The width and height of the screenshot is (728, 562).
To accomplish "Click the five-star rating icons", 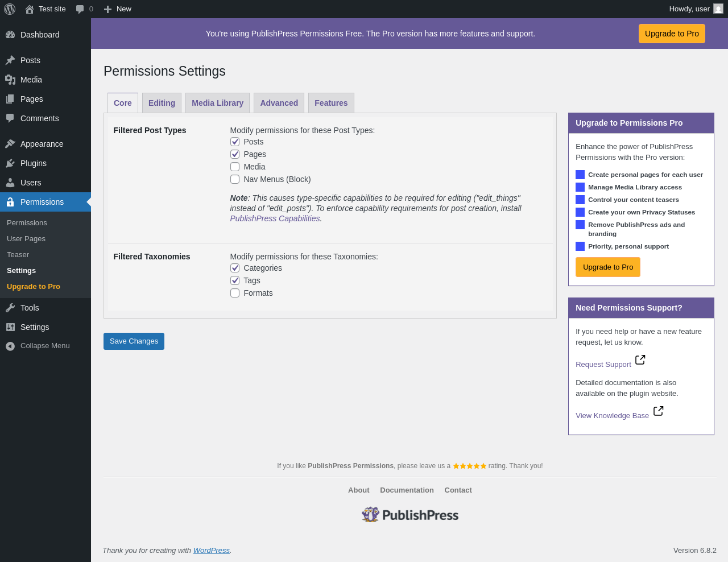I will tap(470, 466).
